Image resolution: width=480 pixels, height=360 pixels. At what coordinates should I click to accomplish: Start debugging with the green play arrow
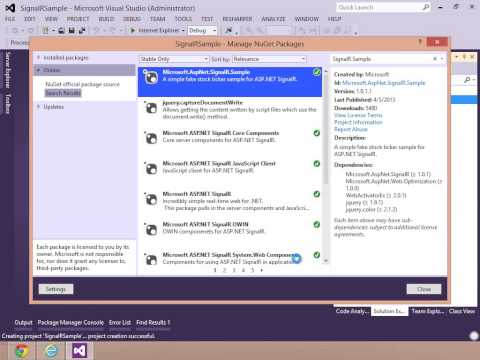click(x=132, y=30)
